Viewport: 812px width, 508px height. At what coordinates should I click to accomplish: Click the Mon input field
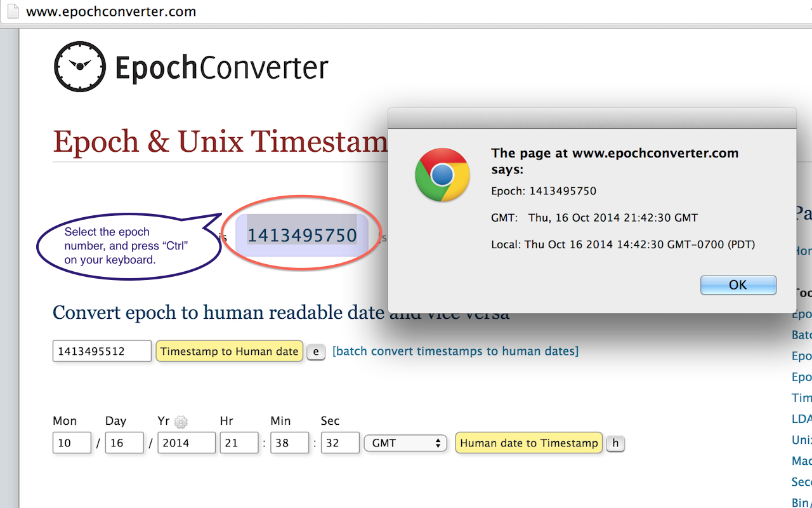tap(72, 443)
